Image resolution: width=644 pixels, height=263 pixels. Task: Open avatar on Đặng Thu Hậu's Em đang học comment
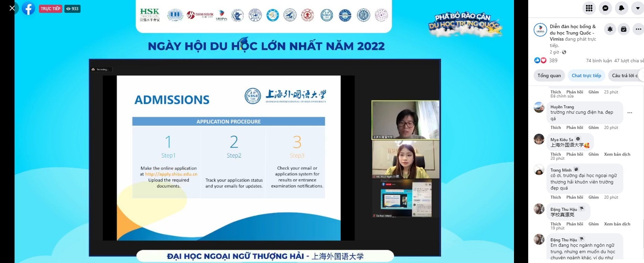pyautogui.click(x=539, y=239)
